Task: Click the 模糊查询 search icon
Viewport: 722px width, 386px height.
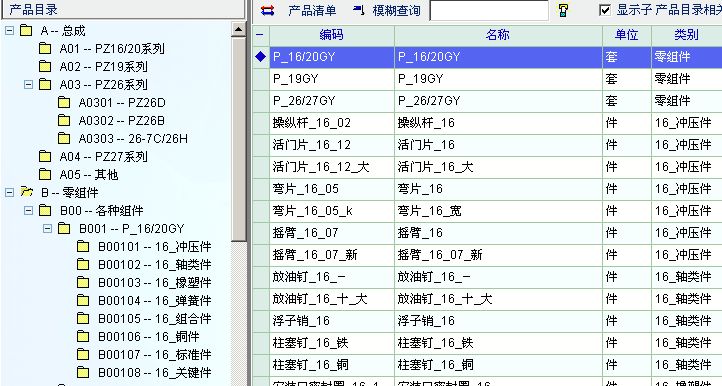Action: tap(359, 10)
